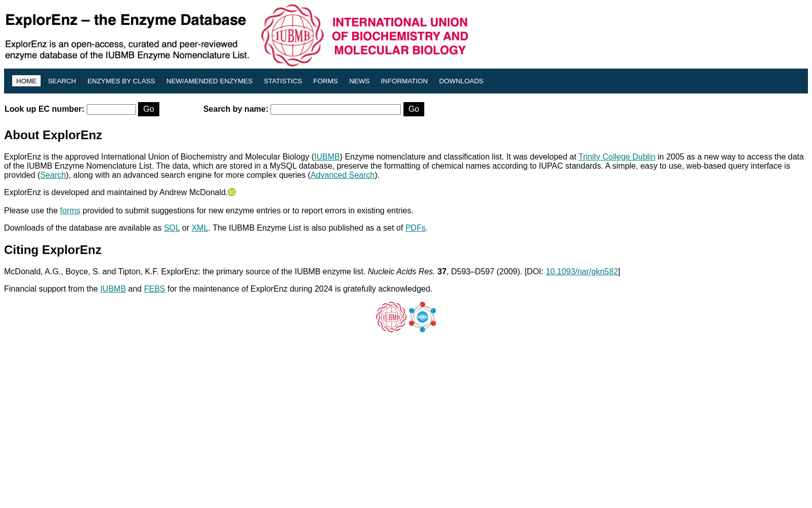This screenshot has width=812, height=508.
Task: Open the forms link for suggestions
Action: coord(70,211)
